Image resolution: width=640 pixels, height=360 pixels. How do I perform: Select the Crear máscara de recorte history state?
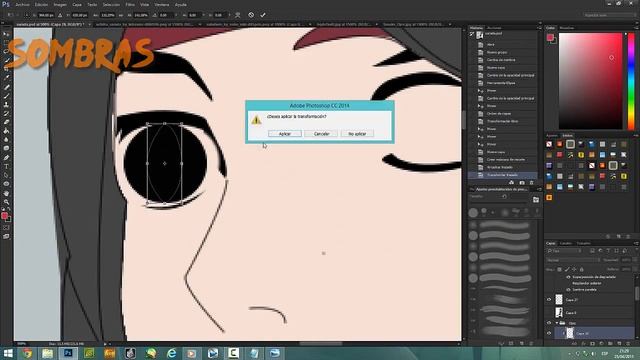(502, 160)
